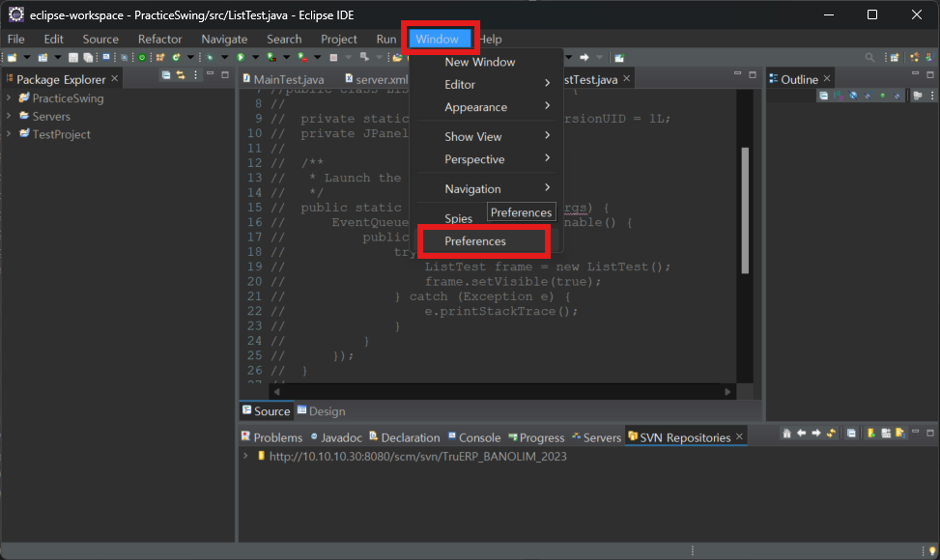Click the Coverage run icon in toolbar
The height and width of the screenshot is (560, 940).
click(x=271, y=58)
